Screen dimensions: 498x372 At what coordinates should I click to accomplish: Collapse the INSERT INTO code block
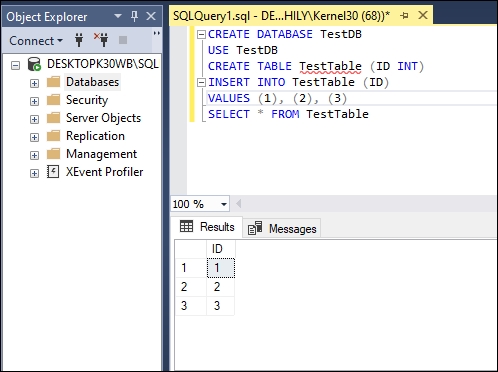pyautogui.click(x=201, y=82)
